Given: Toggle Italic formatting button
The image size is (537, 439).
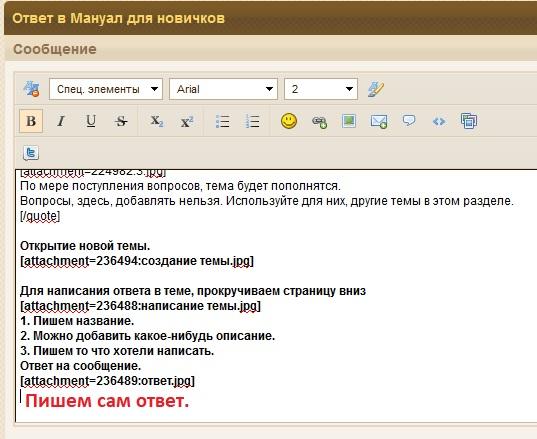Looking at the screenshot, I should (x=61, y=121).
